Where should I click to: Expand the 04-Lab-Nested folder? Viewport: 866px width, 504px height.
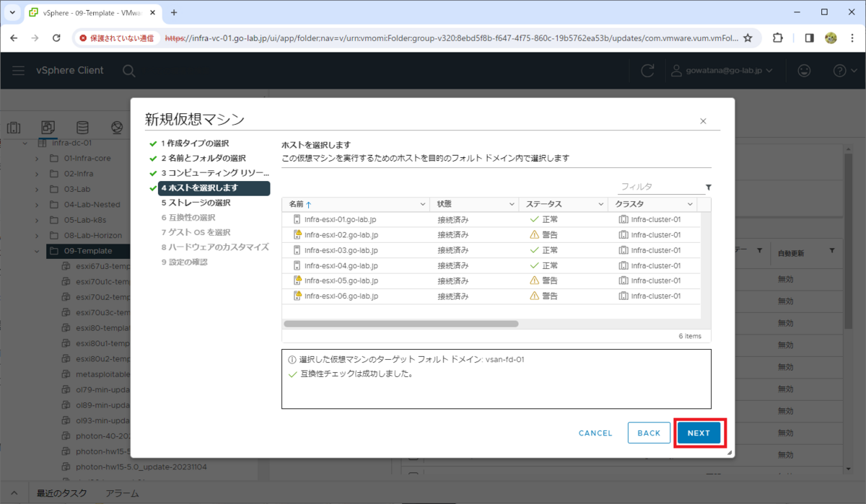pos(36,204)
